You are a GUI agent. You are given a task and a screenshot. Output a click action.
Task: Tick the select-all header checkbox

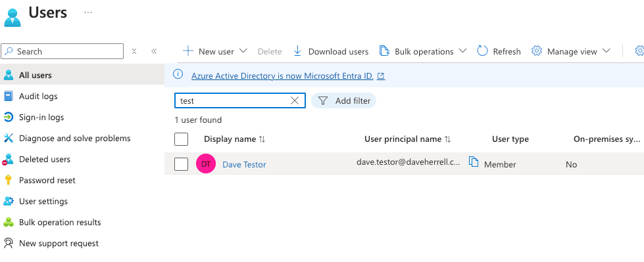pos(181,139)
